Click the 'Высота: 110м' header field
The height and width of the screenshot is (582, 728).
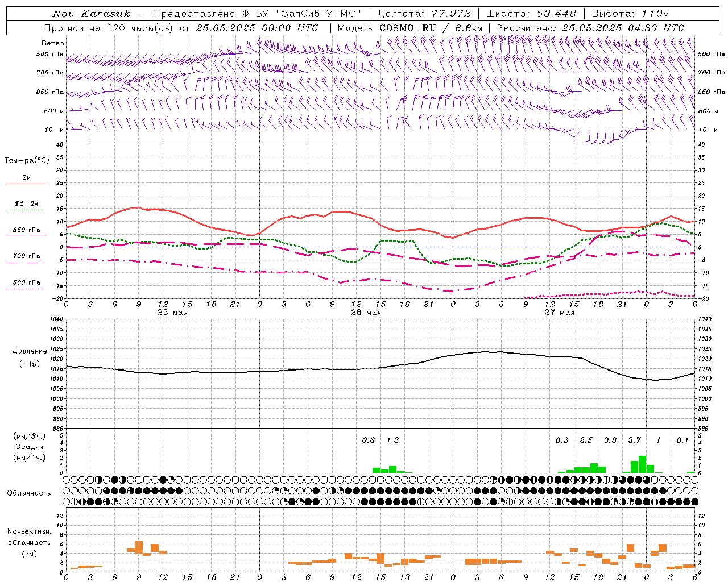tap(630, 14)
